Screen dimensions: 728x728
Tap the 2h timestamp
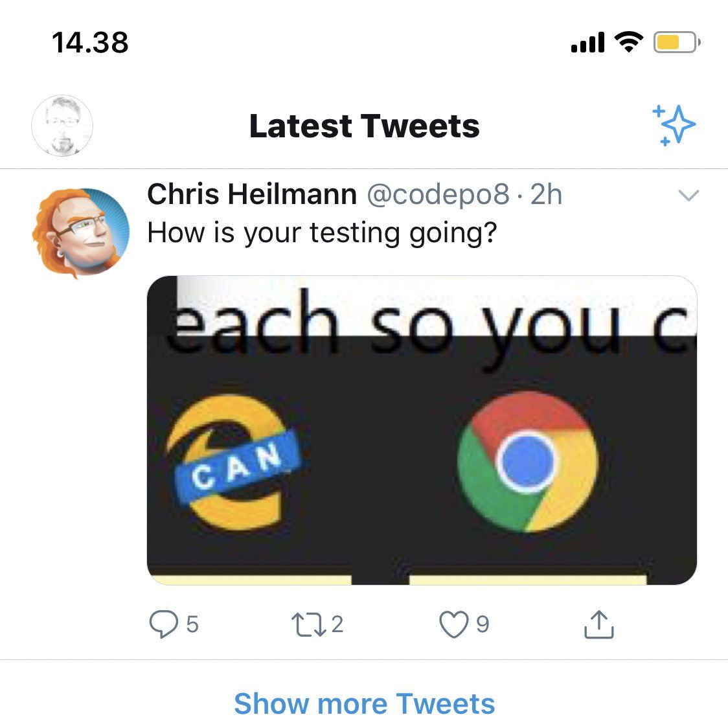(546, 194)
